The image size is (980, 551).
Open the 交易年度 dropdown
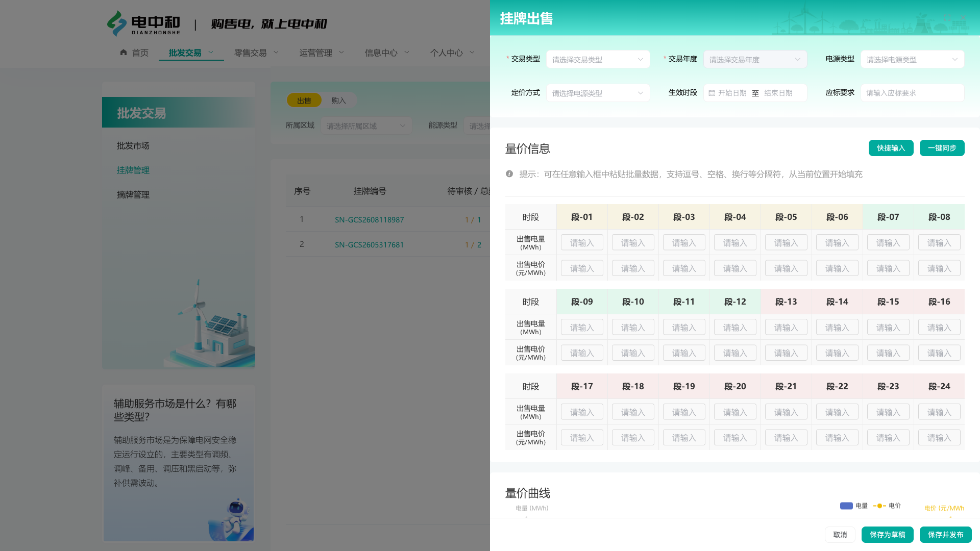pyautogui.click(x=755, y=59)
